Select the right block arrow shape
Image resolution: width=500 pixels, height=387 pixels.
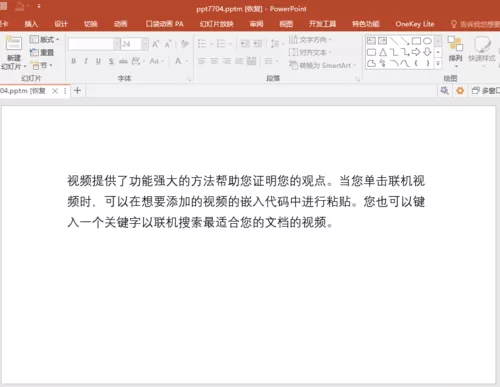click(x=416, y=52)
